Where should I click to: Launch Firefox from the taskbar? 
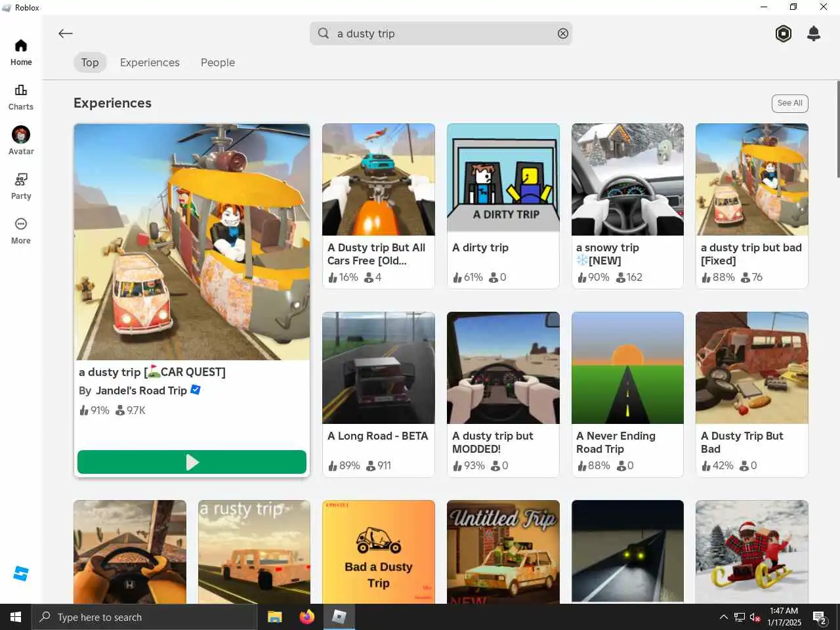(306, 617)
